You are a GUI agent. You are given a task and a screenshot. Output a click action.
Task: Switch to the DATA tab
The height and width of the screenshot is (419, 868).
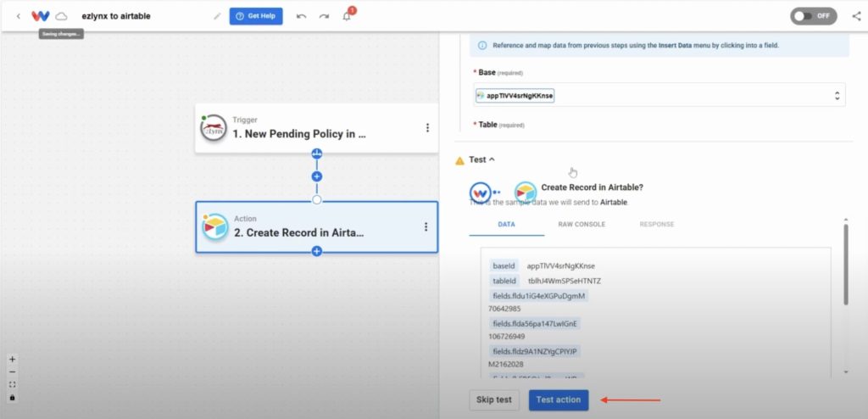[507, 225]
